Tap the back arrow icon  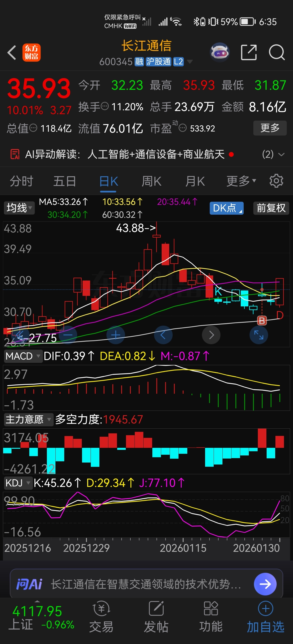11,52
